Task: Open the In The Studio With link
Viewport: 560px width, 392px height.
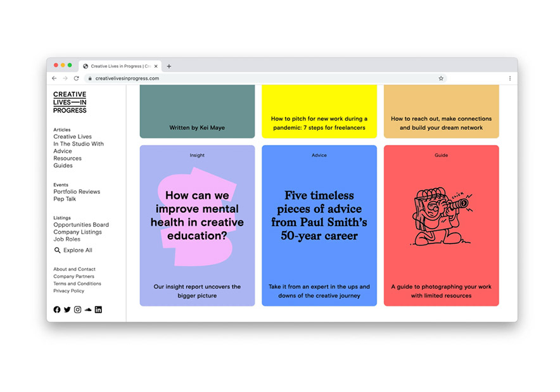Action: tap(79, 144)
